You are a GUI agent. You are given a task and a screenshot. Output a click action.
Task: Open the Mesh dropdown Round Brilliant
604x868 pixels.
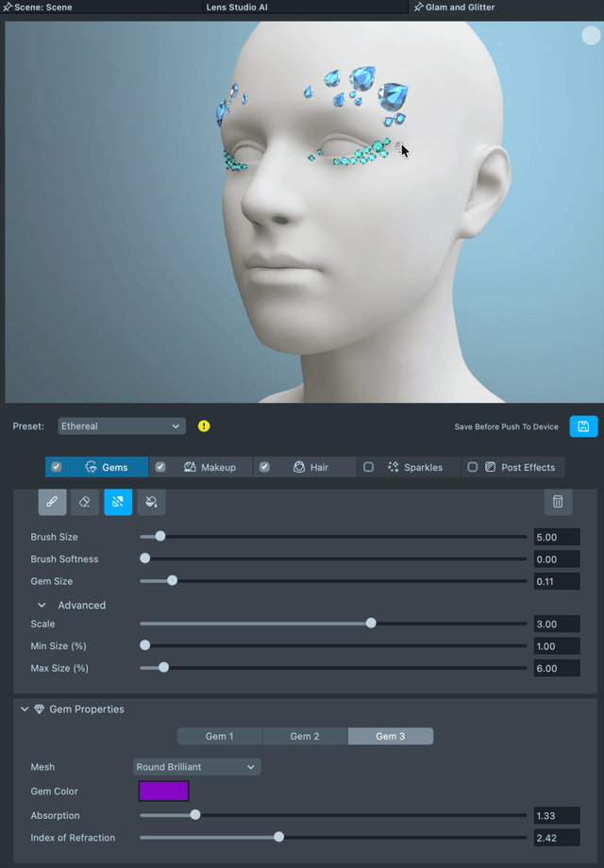(196, 767)
